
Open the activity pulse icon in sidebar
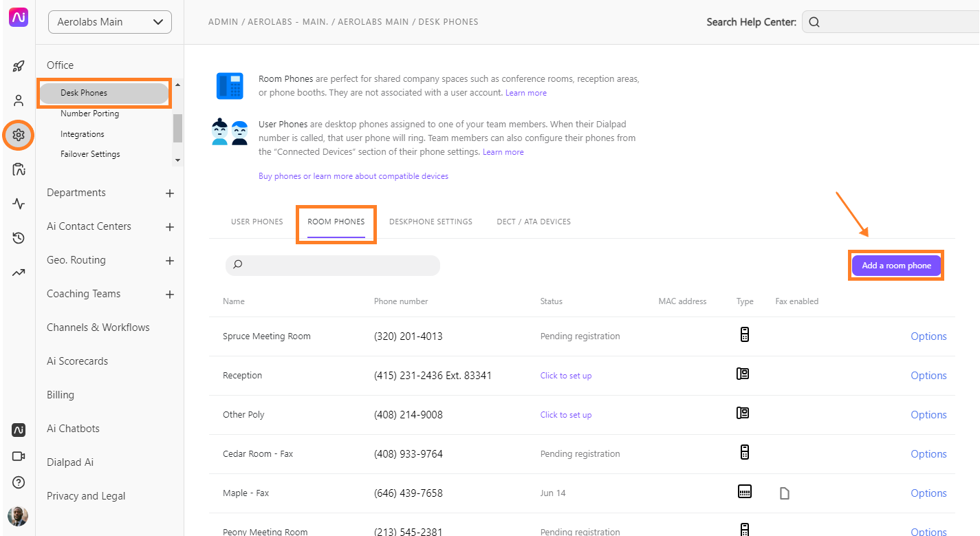click(x=19, y=204)
